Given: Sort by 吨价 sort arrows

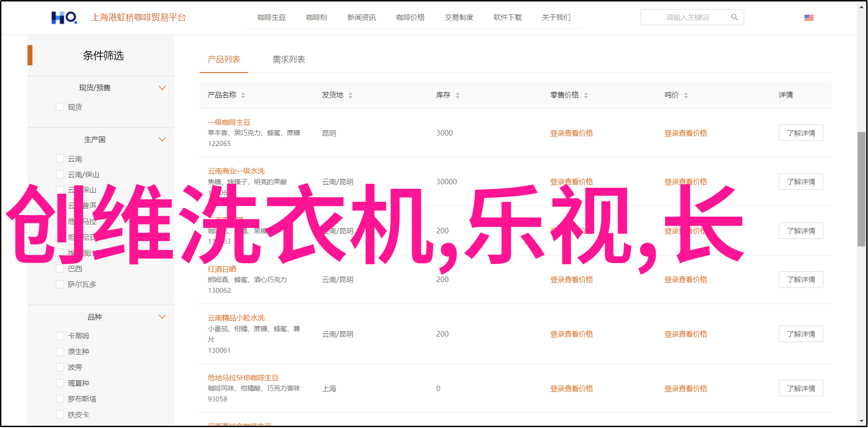Looking at the screenshot, I should coord(686,95).
